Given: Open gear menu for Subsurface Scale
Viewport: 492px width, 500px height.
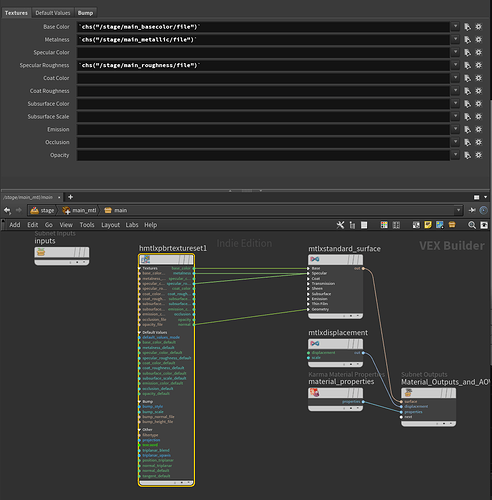Looking at the screenshot, I should (x=479, y=117).
